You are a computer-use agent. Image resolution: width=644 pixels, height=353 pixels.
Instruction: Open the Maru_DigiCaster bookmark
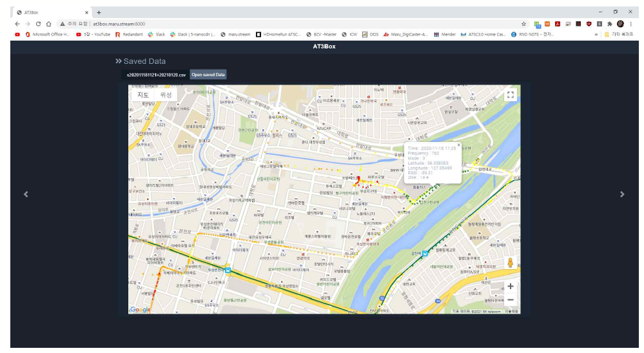pos(405,34)
